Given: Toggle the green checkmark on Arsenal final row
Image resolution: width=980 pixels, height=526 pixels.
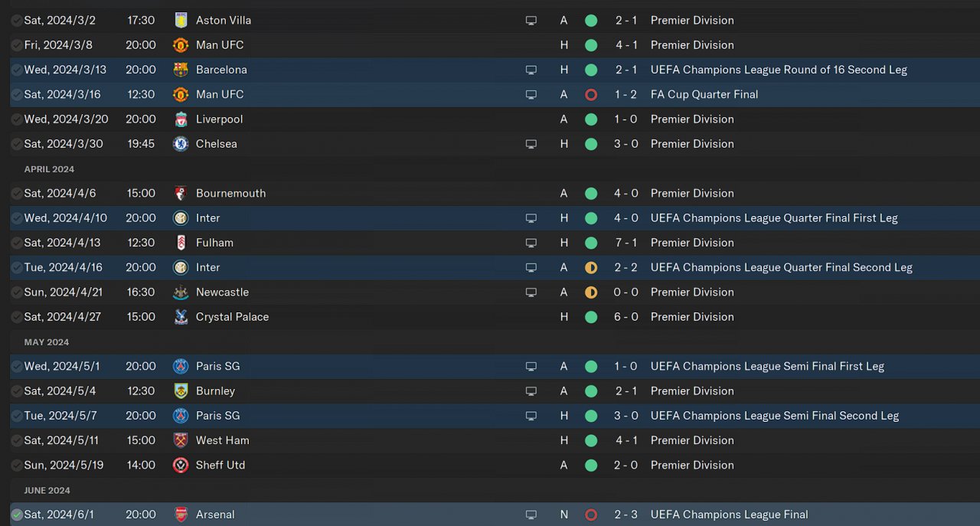Looking at the screenshot, I should (17, 515).
